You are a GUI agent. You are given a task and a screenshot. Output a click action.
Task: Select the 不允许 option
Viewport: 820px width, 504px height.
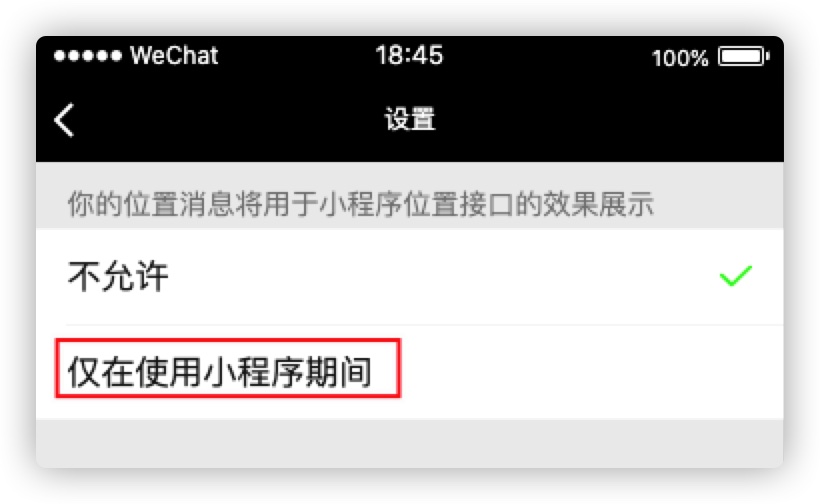pos(409,276)
